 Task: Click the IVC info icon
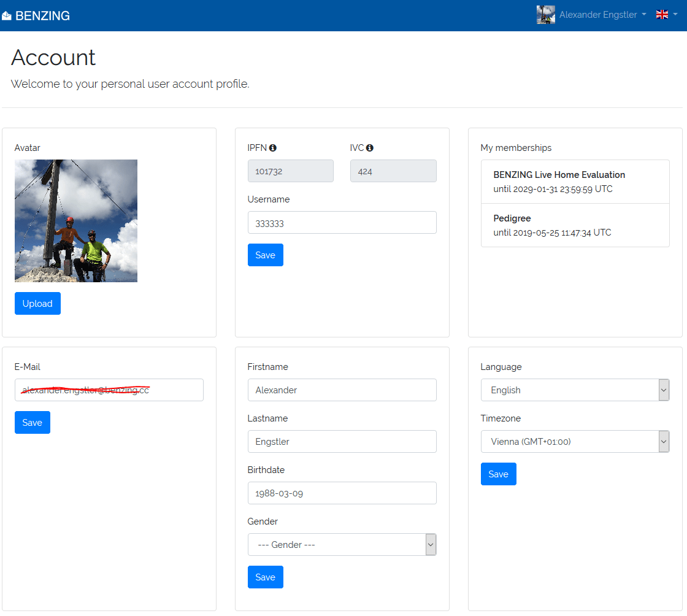coord(369,148)
